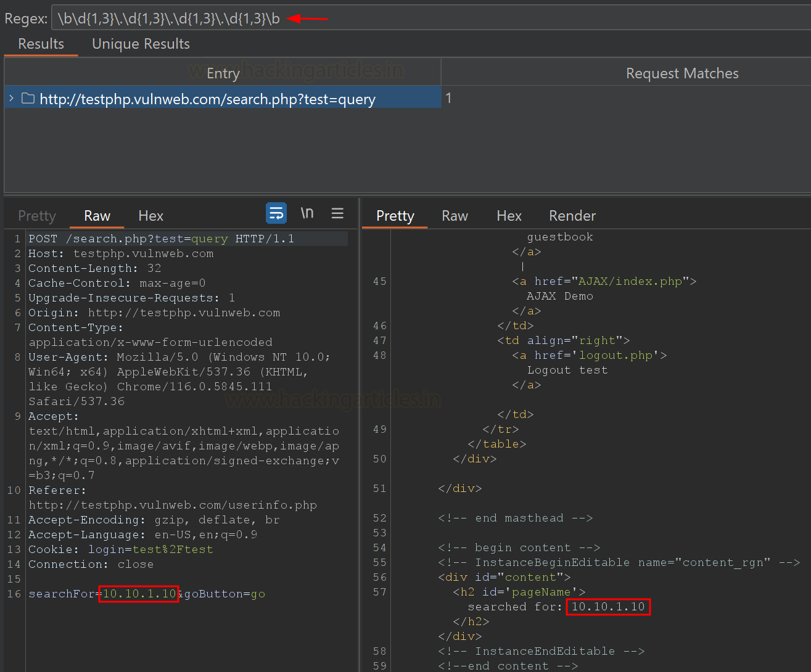The image size is (811, 672).
Task: Expand the testphp.vulnweb.com entry chevron
Action: pyautogui.click(x=11, y=99)
